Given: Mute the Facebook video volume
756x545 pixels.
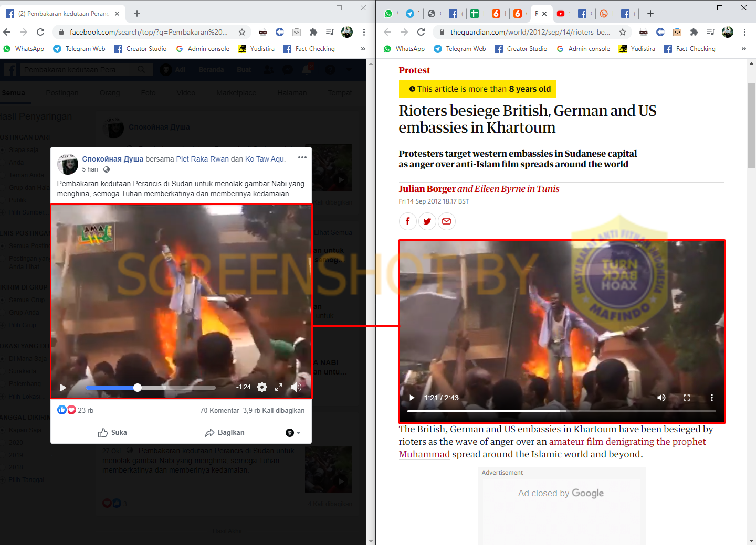Looking at the screenshot, I should coord(296,387).
